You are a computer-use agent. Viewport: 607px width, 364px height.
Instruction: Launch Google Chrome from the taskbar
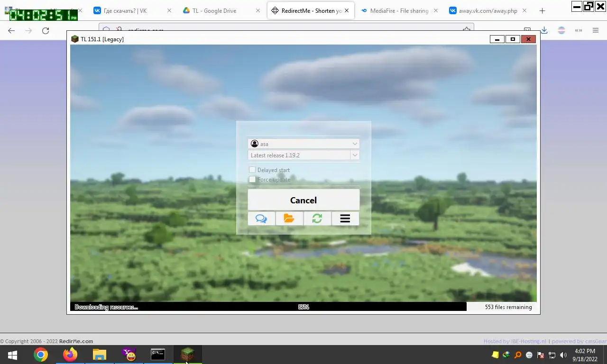click(41, 355)
